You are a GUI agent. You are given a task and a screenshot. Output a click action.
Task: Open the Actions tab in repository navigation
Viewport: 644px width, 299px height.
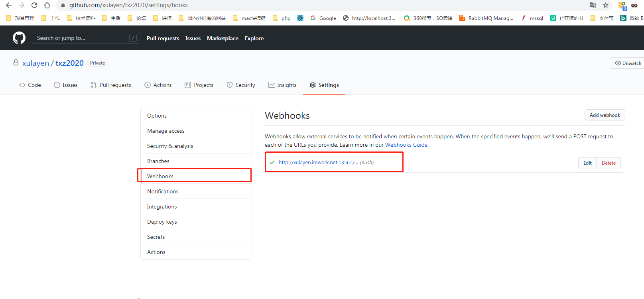click(x=158, y=85)
